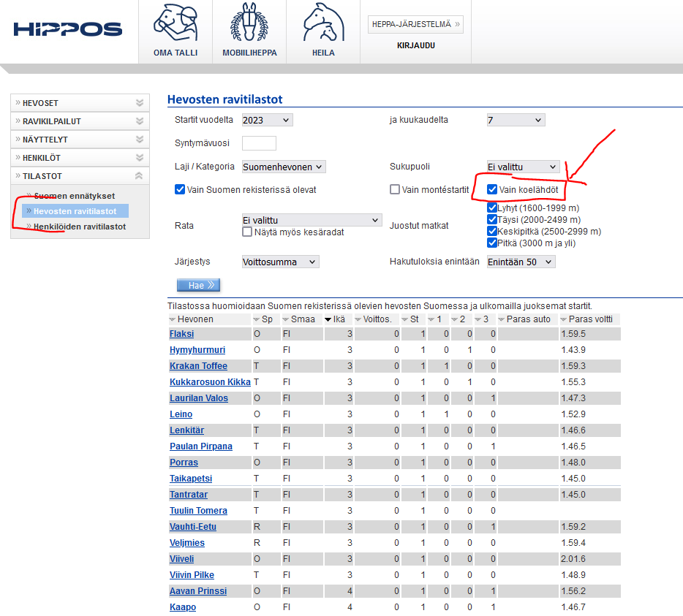Sort table by Ikä column arrow
This screenshot has height=616, width=683.
[x=328, y=319]
